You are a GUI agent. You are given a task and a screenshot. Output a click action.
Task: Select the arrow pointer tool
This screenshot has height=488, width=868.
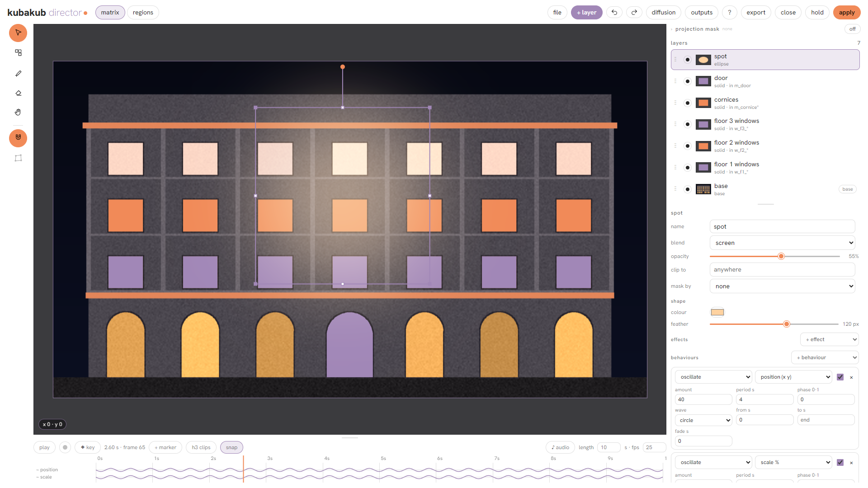[x=18, y=33]
